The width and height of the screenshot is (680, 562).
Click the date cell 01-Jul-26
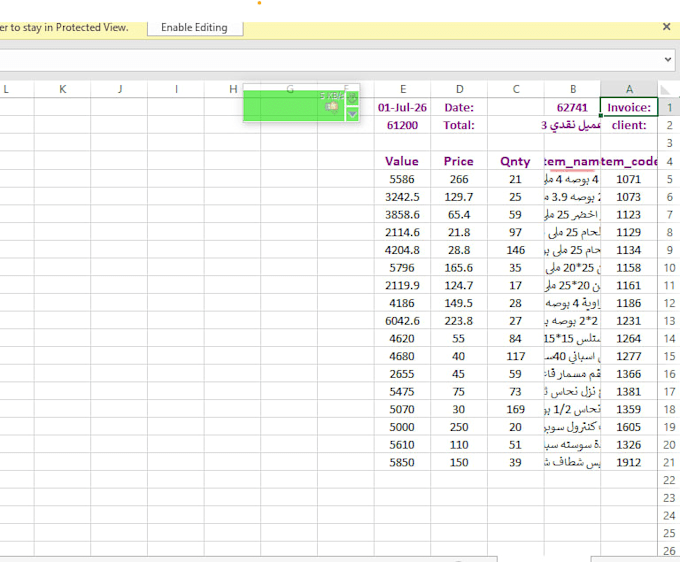pyautogui.click(x=402, y=107)
